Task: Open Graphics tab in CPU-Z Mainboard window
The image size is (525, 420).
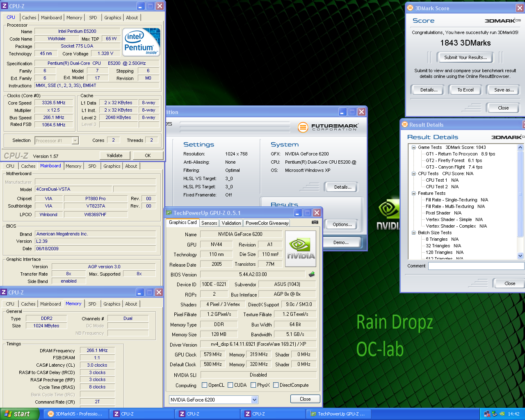Action: pyautogui.click(x=112, y=166)
